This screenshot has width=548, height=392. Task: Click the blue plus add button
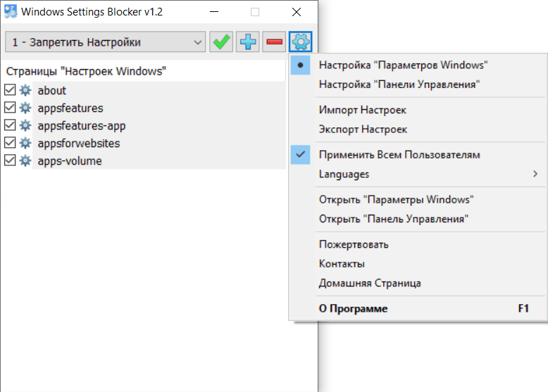click(x=247, y=42)
